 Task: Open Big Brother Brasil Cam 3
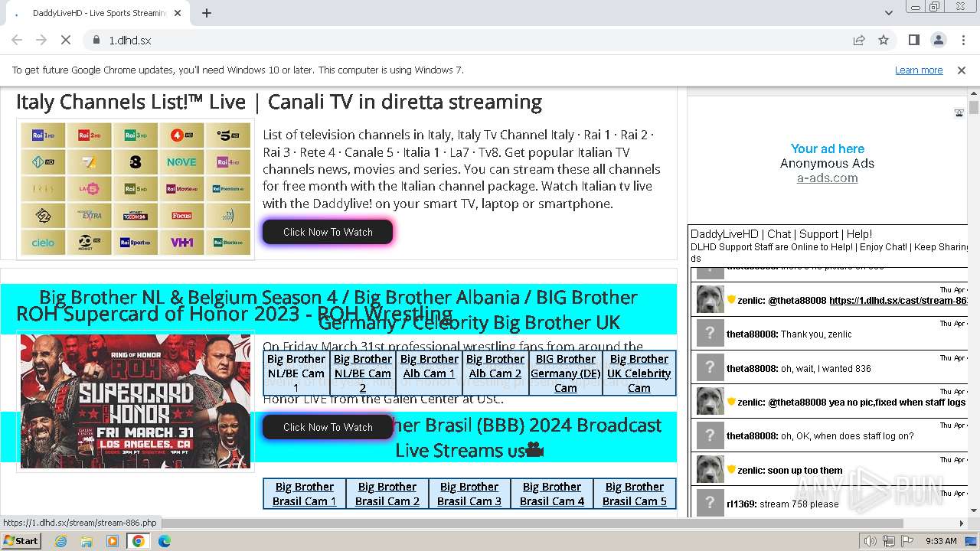[469, 494]
